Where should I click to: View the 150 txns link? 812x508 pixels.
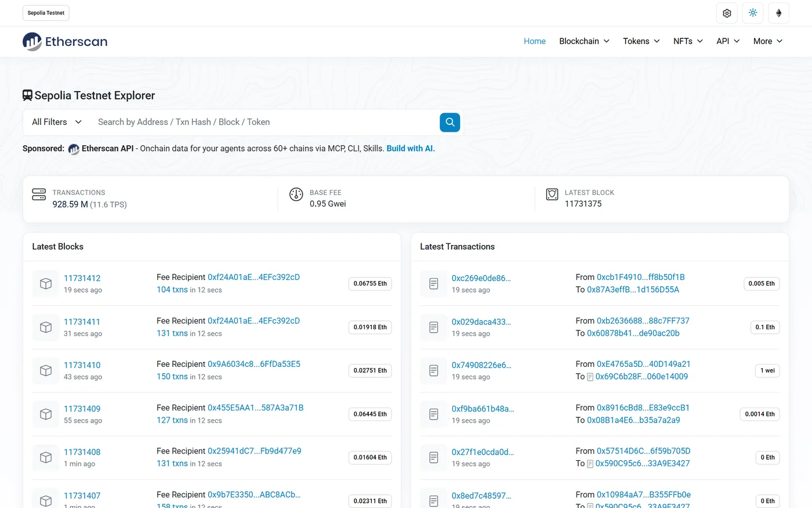click(x=172, y=377)
